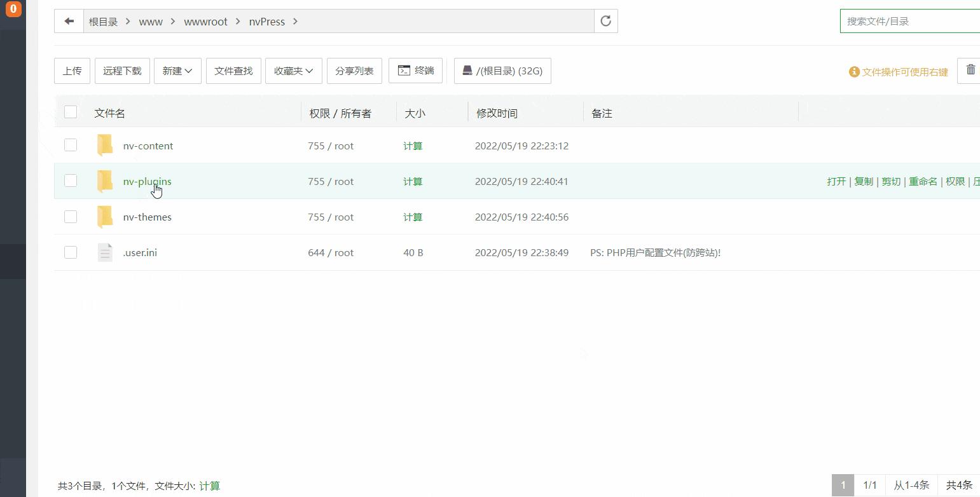Click the back arrow navigation icon

pyautogui.click(x=69, y=21)
